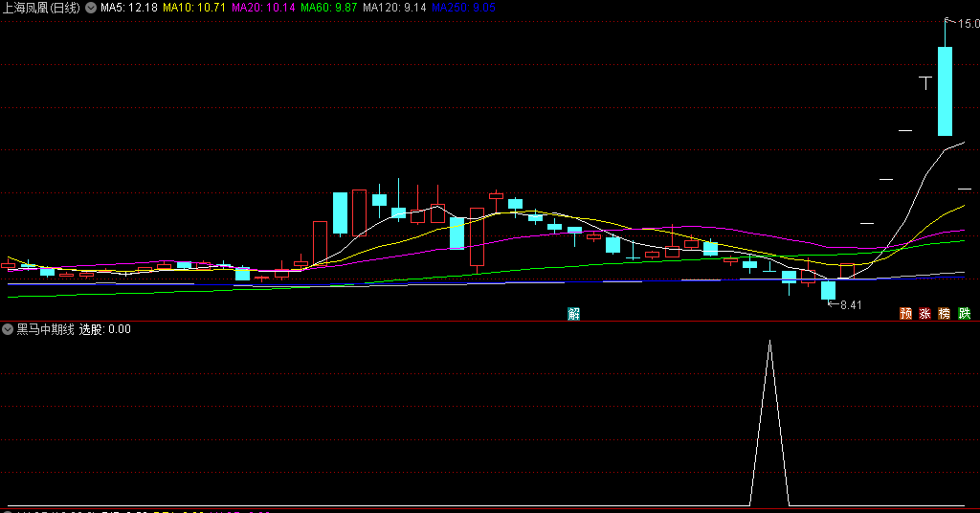Click the yellow MA10: 10.71 label
This screenshot has height=513, width=980.
[193, 8]
